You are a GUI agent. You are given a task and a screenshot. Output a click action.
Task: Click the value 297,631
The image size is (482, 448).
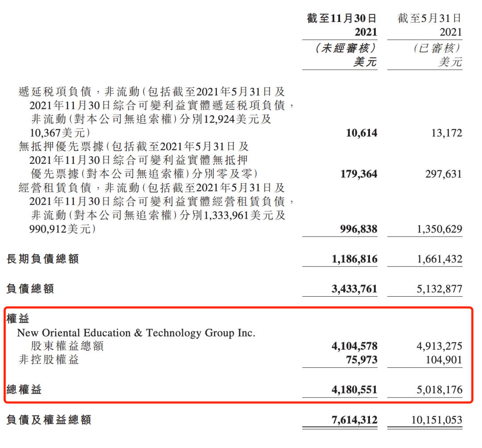point(444,174)
